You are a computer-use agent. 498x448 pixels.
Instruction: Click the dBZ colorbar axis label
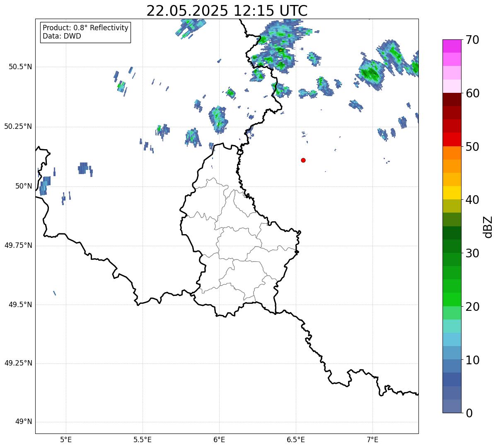(488, 227)
